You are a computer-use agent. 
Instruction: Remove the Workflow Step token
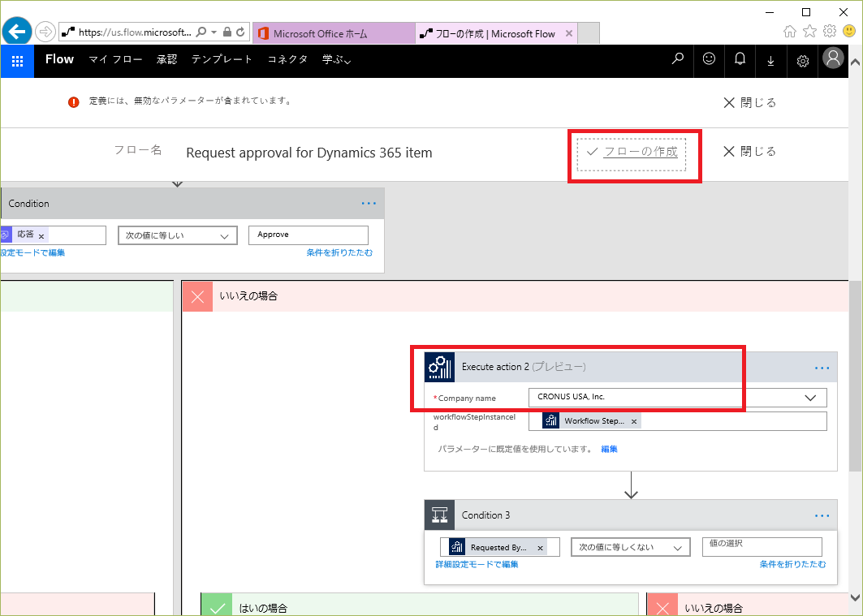coord(634,422)
